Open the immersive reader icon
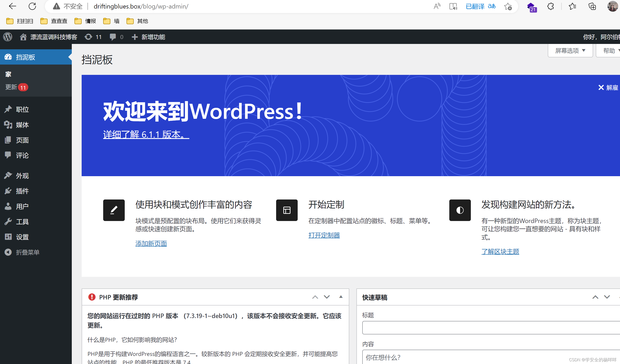Image resolution: width=620 pixels, height=364 pixels. (x=453, y=6)
